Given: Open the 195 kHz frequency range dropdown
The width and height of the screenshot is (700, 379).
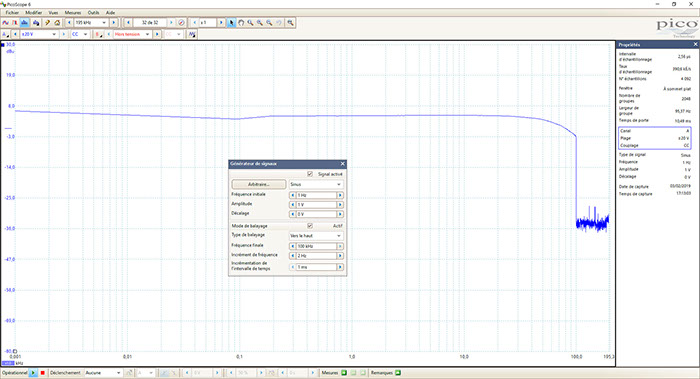Looking at the screenshot, I should click(91, 22).
